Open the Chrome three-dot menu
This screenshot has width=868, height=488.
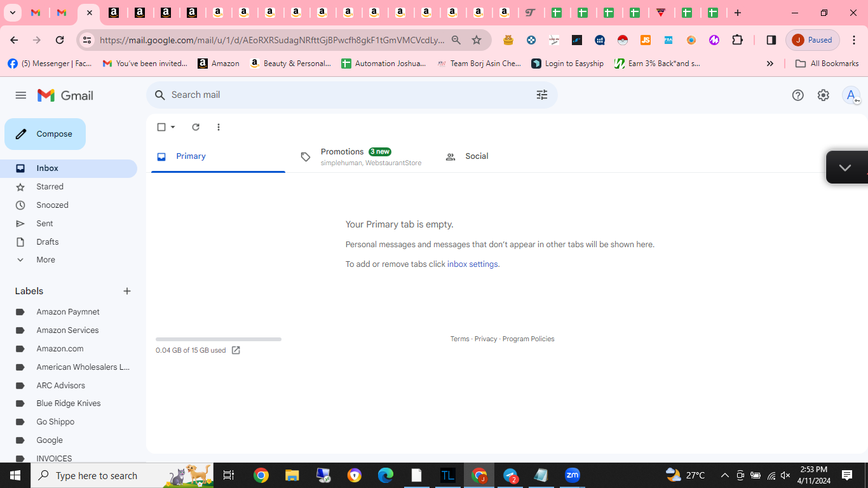854,40
